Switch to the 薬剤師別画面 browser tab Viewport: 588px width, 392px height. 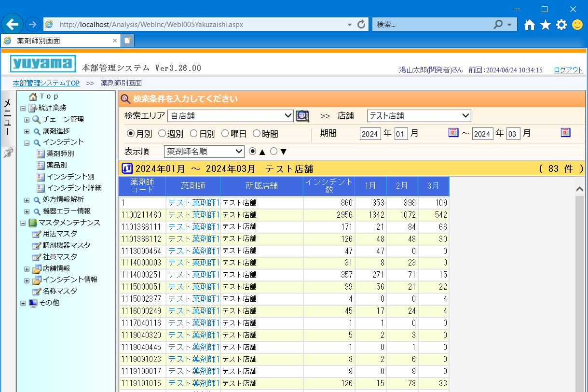(x=60, y=41)
